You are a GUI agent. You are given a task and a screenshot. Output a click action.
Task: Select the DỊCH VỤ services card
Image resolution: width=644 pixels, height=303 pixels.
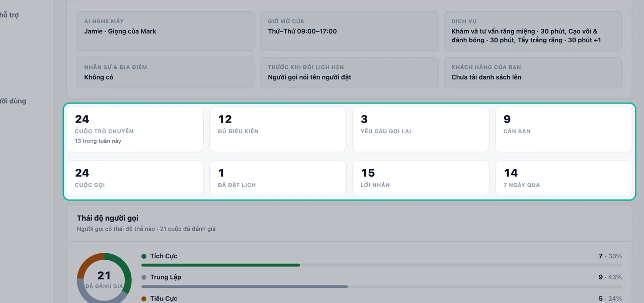point(533,31)
